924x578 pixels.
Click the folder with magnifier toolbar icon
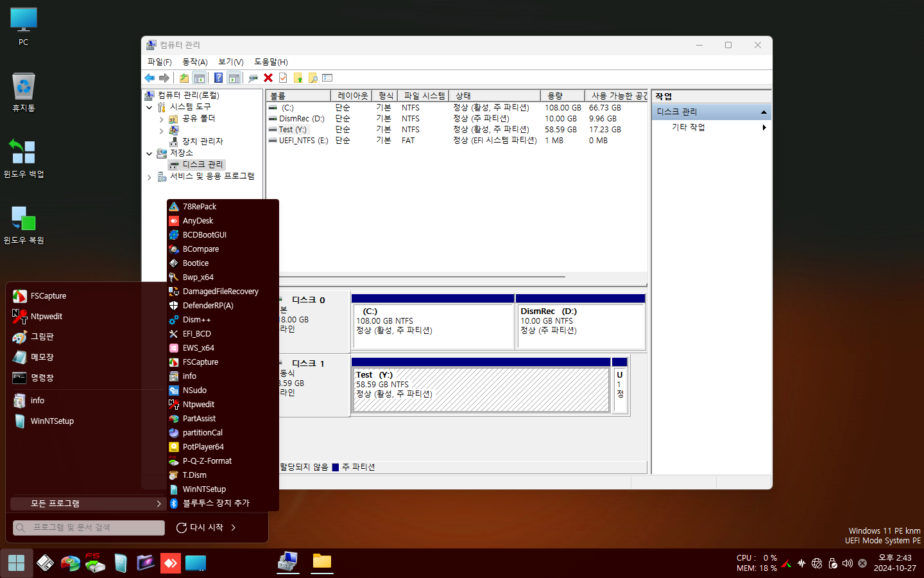point(313,78)
